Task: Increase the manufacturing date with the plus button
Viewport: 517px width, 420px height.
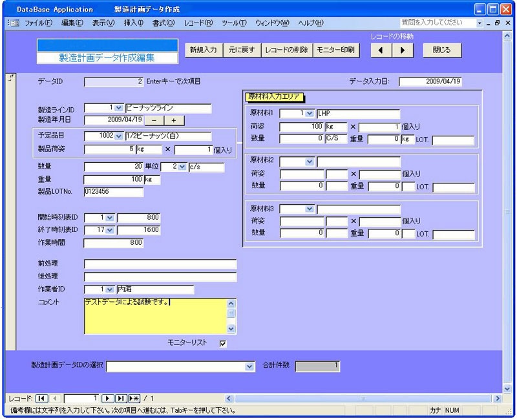Action: (174, 121)
